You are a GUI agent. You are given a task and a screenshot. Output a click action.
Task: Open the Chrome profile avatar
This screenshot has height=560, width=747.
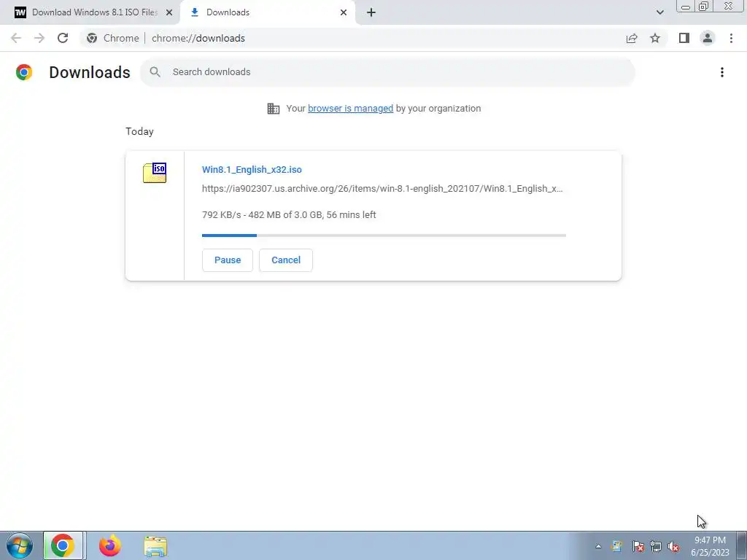pyautogui.click(x=708, y=38)
